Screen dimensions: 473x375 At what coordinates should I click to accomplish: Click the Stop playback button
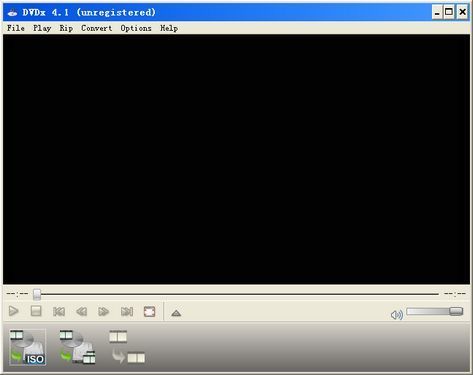[x=36, y=311]
